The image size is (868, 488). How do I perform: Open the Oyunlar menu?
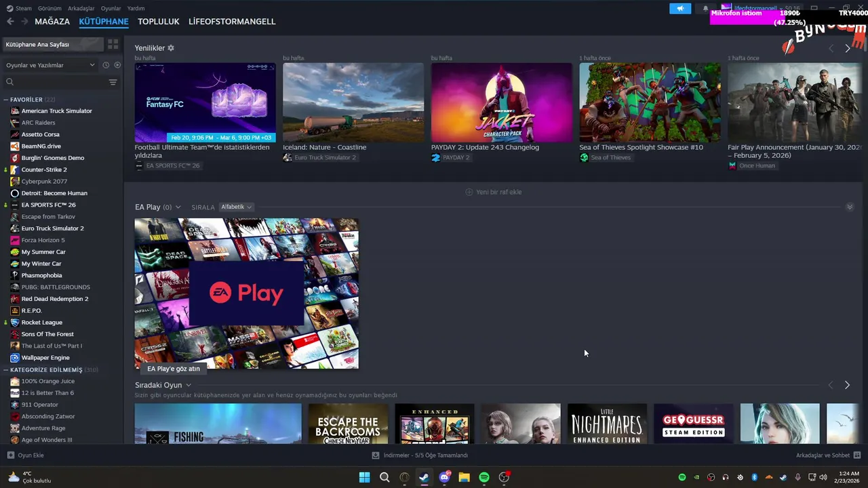pyautogui.click(x=111, y=8)
